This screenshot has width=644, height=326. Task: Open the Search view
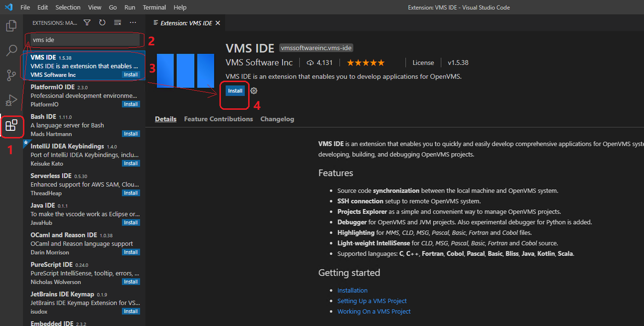coord(11,50)
